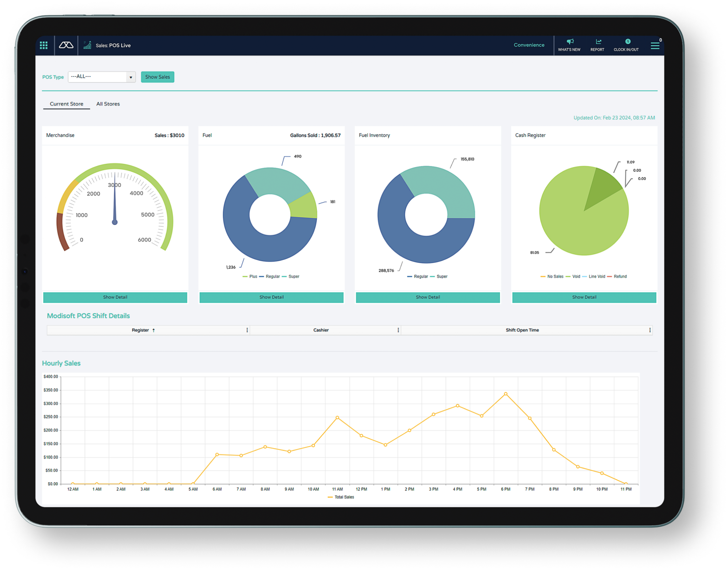Screen dimensions: 728x571
Task: Click the Sales POS Live chart icon
Action: (x=87, y=45)
